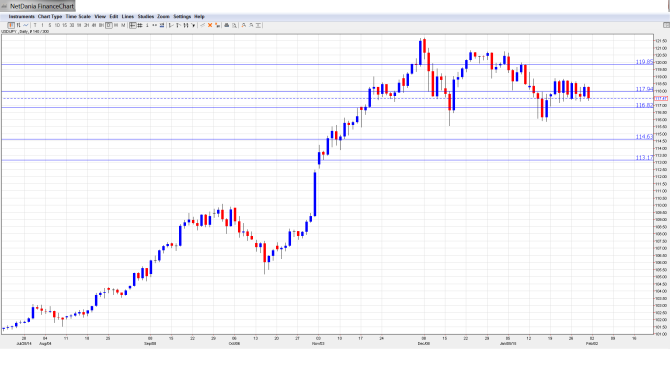
Task: Switch time scale to Weekly (W)
Action: tap(116, 26)
